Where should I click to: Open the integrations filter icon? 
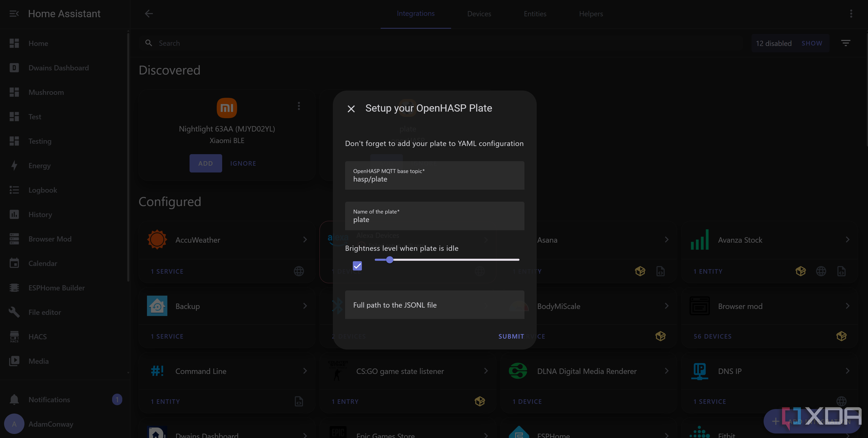[846, 43]
